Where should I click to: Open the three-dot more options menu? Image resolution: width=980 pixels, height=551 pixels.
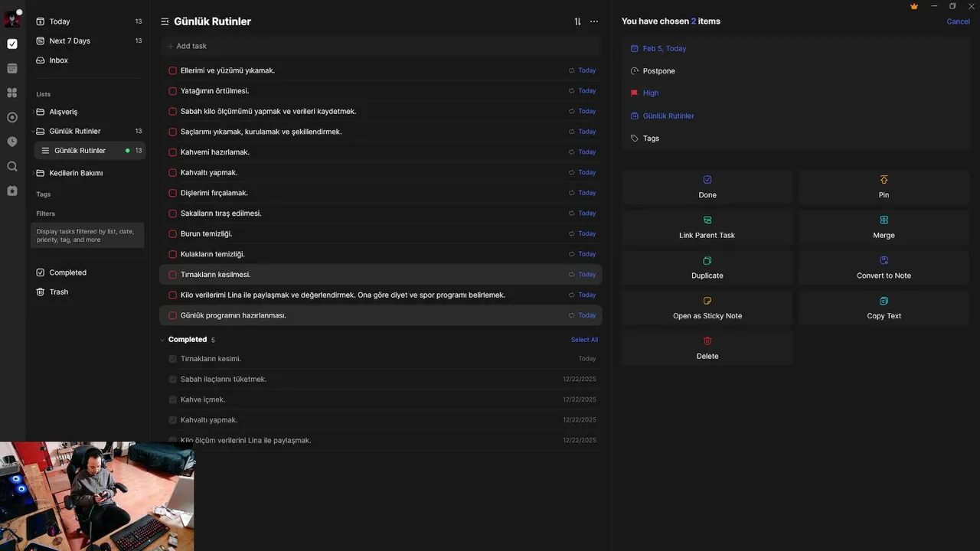pyautogui.click(x=594, y=21)
